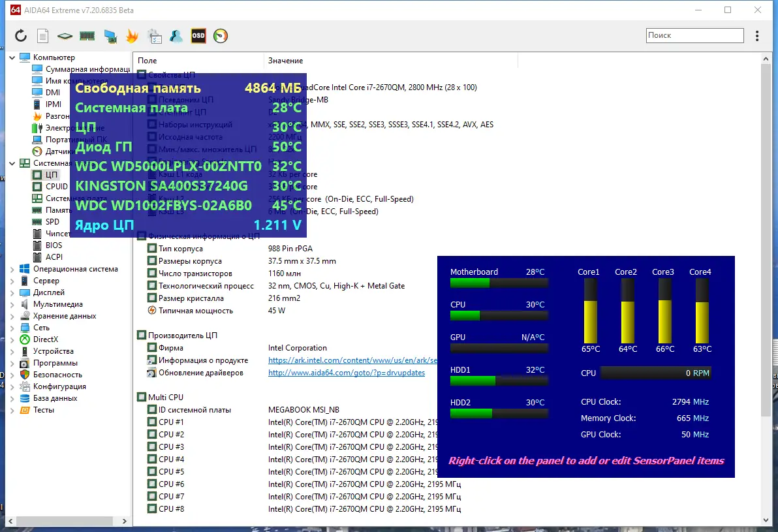
Task: Toggle the OSD panel icon
Action: (198, 36)
